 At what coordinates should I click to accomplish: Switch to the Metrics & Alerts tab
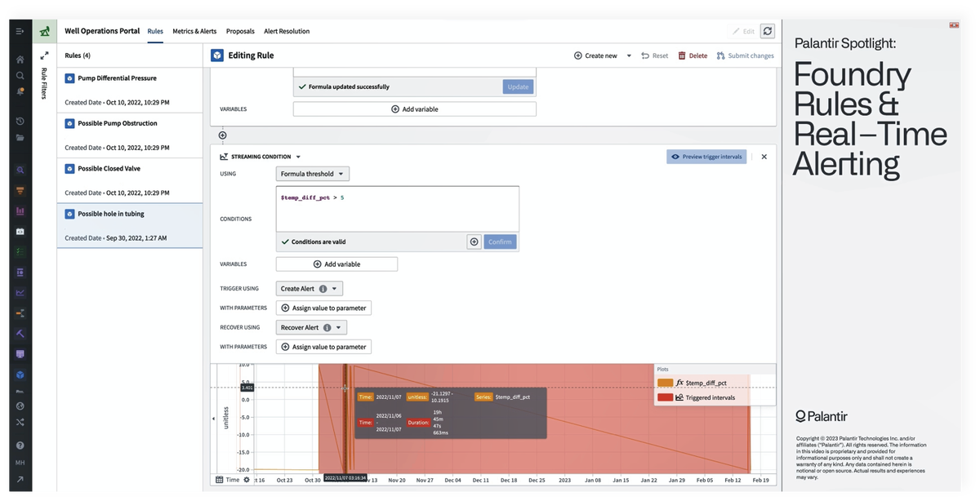(194, 31)
